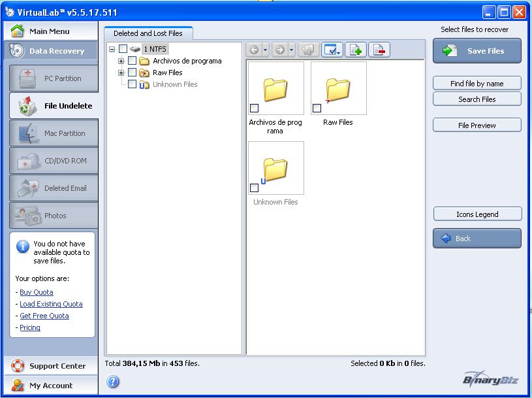
Task: Click the Support Center lifebuoy icon
Action: [18, 366]
